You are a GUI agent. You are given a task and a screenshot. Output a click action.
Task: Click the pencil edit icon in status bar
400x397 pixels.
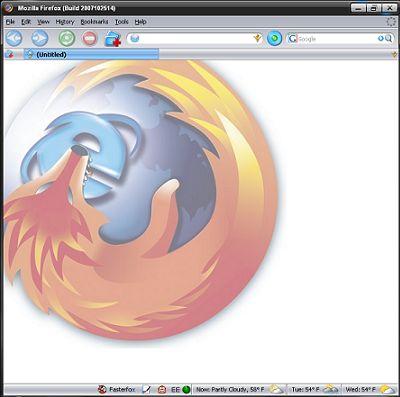pyautogui.click(x=146, y=389)
